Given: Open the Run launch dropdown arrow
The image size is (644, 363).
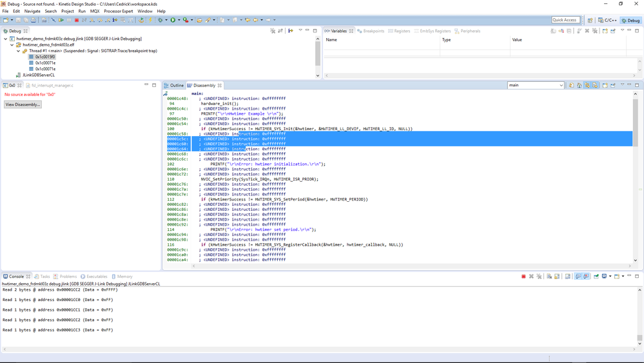Looking at the screenshot, I should tap(179, 20).
